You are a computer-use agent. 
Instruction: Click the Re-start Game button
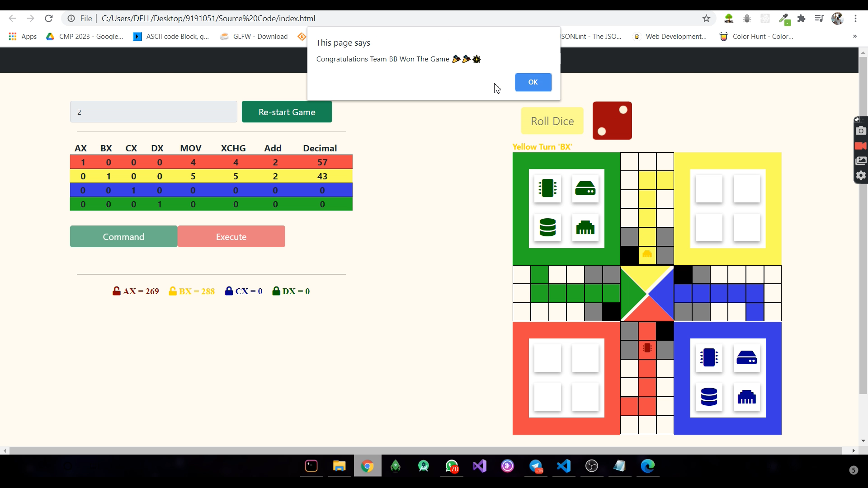pos(287,112)
